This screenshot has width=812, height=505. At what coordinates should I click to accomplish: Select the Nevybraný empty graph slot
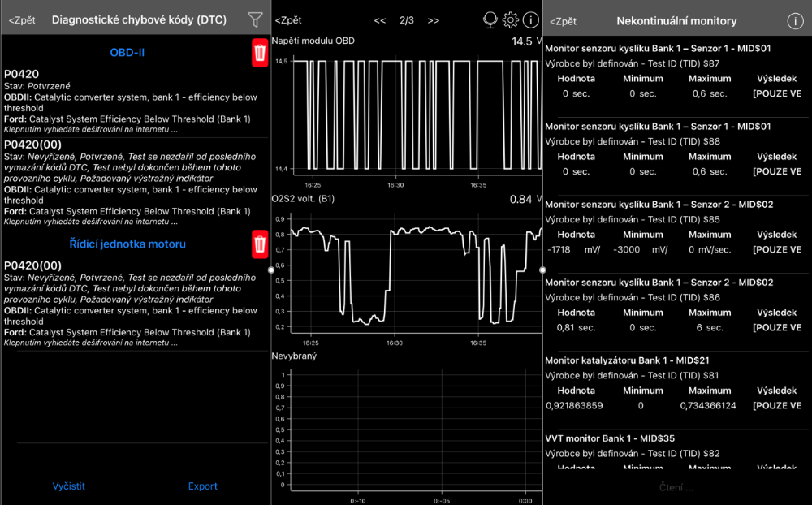coord(294,356)
